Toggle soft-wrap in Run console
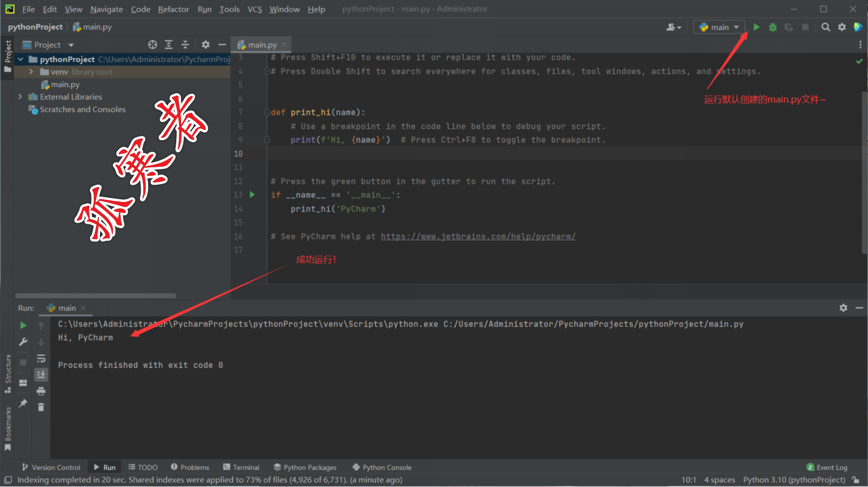The width and height of the screenshot is (868, 487). (x=41, y=359)
